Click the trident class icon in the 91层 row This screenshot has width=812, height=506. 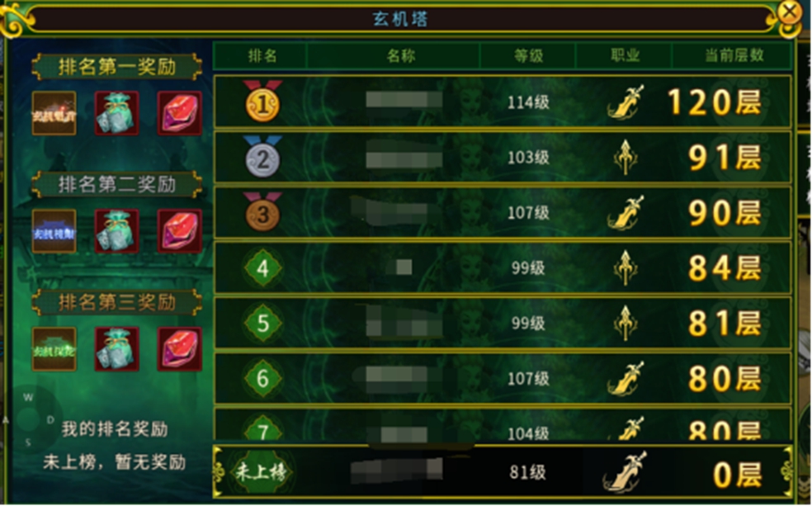click(x=626, y=157)
